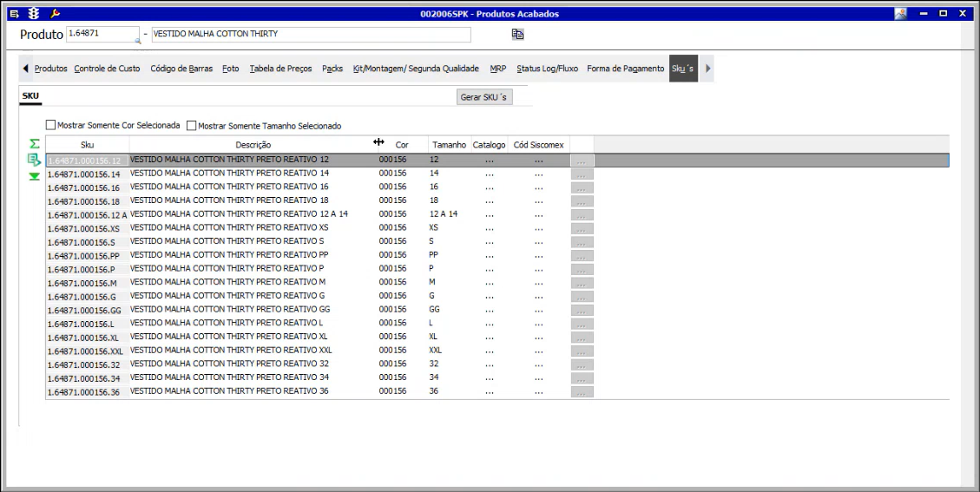This screenshot has width=980, height=492.
Task: Click the Descrição column header
Action: point(253,144)
